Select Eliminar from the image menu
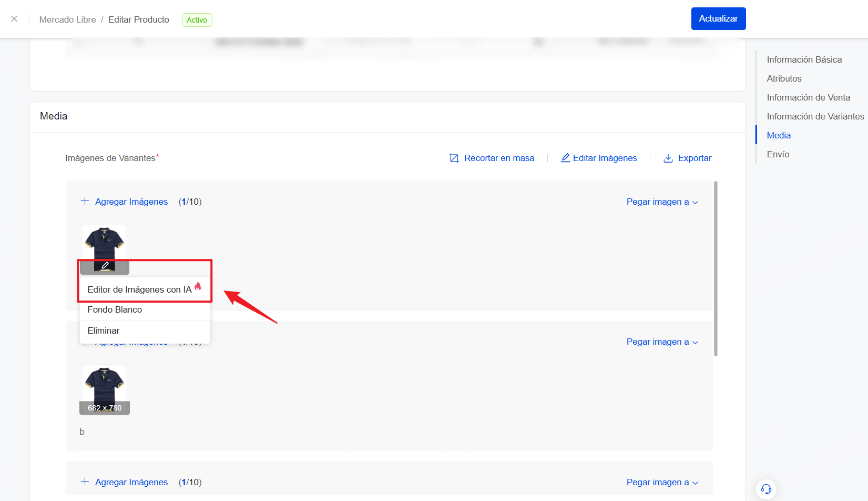868x501 pixels. coord(104,331)
